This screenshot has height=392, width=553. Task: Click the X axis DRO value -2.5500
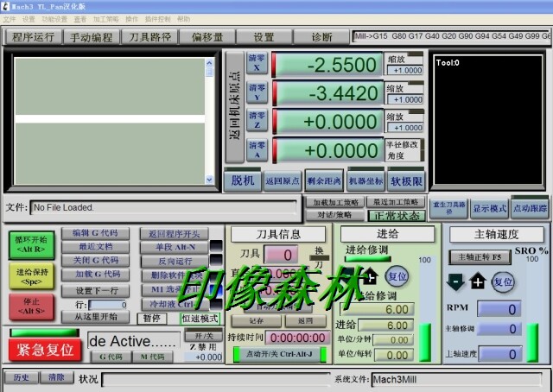327,65
